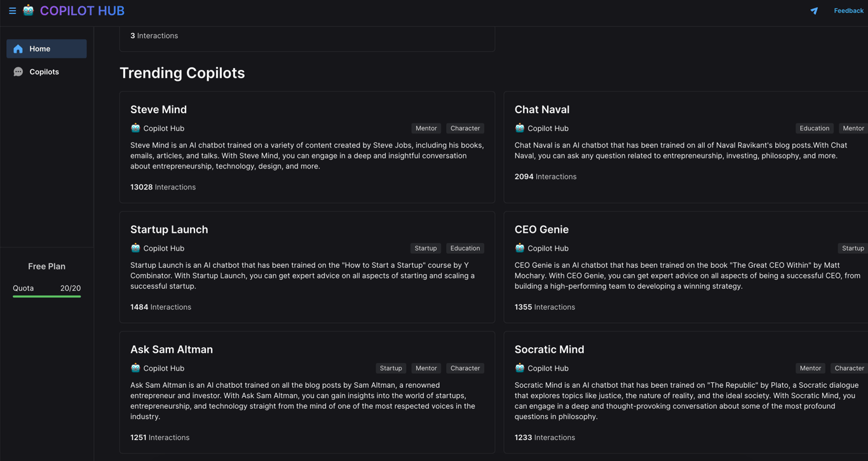Image resolution: width=868 pixels, height=461 pixels.
Task: Click the paper plane icon in the header
Action: tap(814, 11)
